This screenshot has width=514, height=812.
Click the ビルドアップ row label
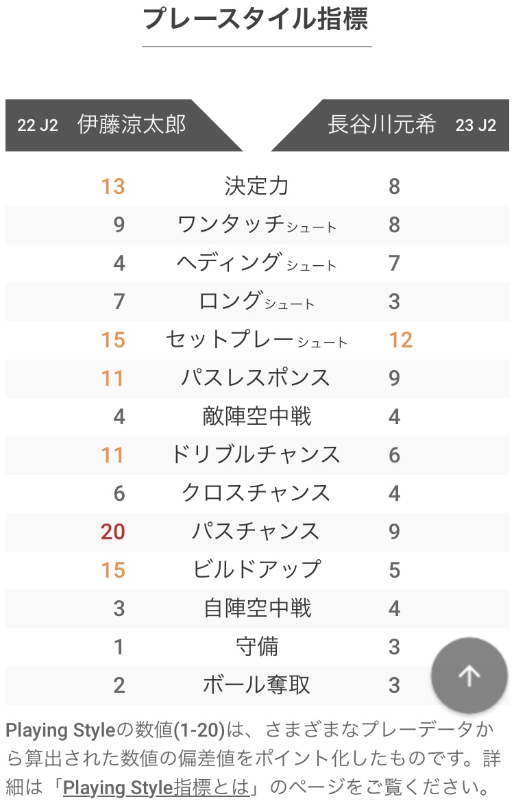257,569
